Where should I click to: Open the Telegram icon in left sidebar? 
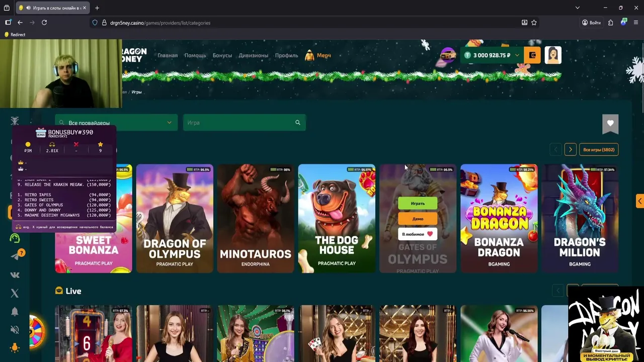point(15,256)
